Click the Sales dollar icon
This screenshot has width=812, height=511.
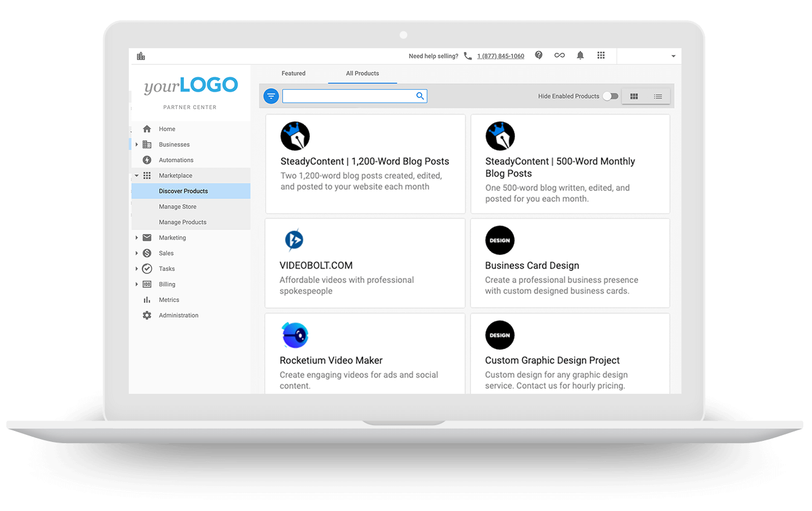click(x=147, y=253)
